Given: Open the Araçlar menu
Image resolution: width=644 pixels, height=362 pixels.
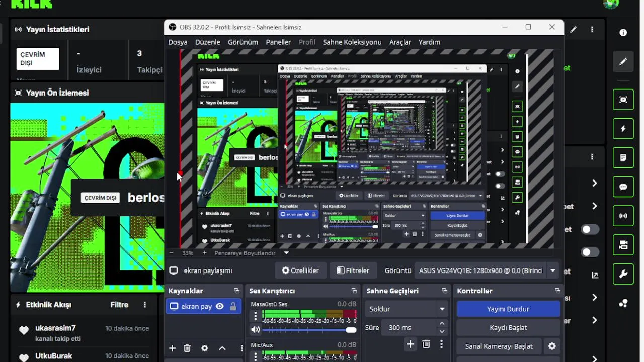Looking at the screenshot, I should pos(400,42).
